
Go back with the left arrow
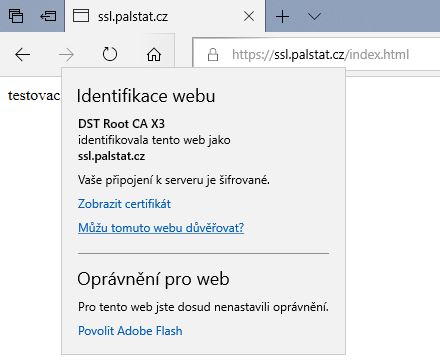pyautogui.click(x=23, y=55)
